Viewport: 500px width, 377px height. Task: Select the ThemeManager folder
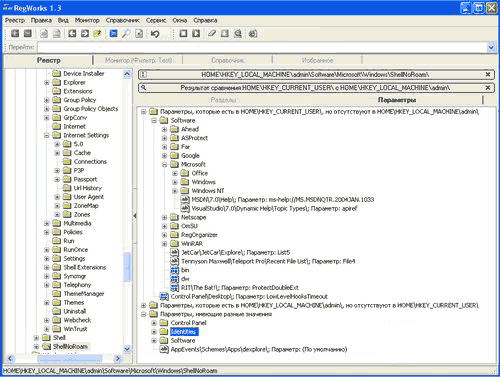pos(84,294)
